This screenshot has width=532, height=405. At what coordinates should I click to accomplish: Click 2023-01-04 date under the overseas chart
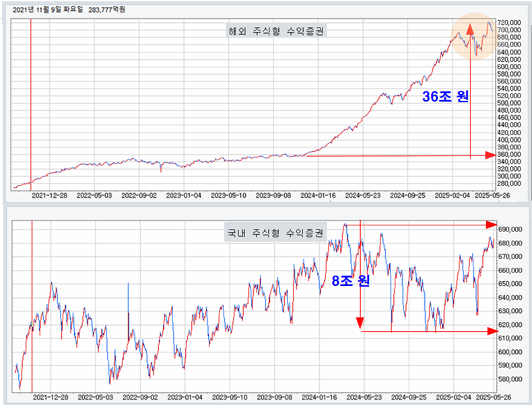184,196
